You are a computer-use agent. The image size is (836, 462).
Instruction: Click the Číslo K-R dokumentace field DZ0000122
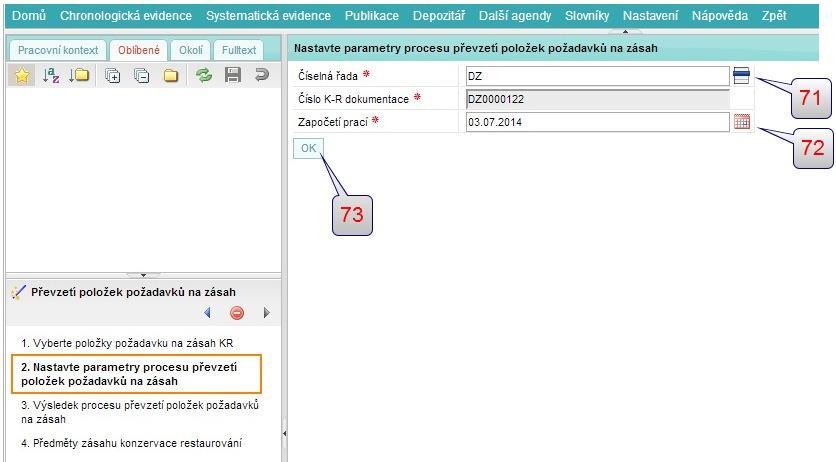pyautogui.click(x=597, y=99)
